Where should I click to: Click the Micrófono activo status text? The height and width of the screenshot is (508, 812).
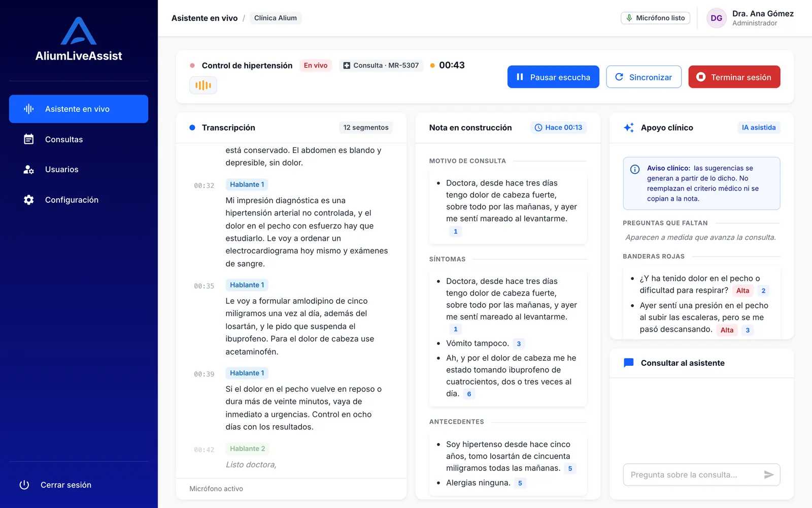point(216,489)
